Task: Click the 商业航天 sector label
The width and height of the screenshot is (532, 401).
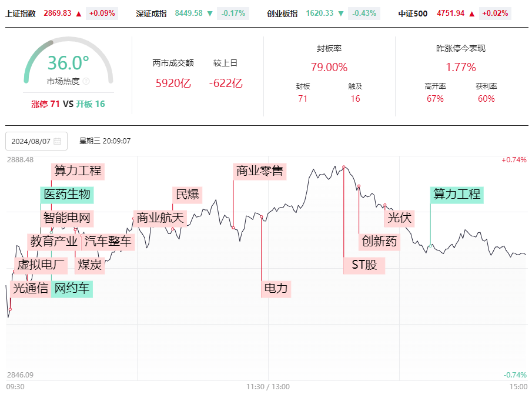Action: (160, 218)
